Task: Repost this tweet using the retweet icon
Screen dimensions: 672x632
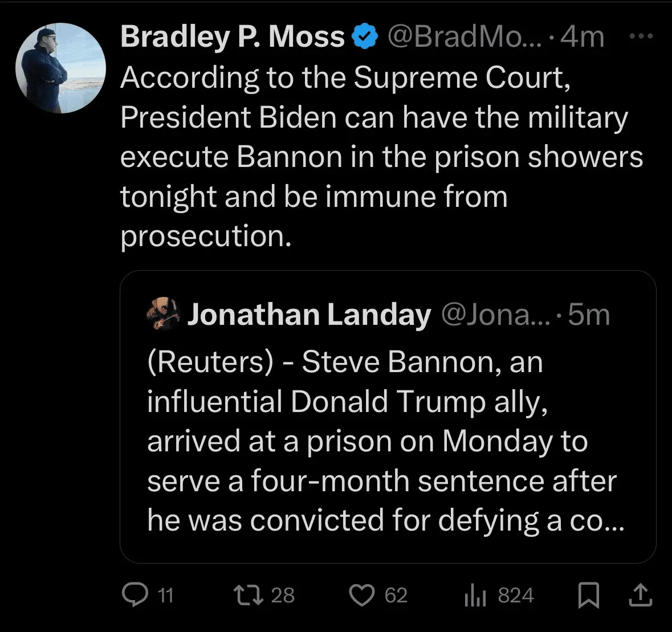Action: pos(249,595)
